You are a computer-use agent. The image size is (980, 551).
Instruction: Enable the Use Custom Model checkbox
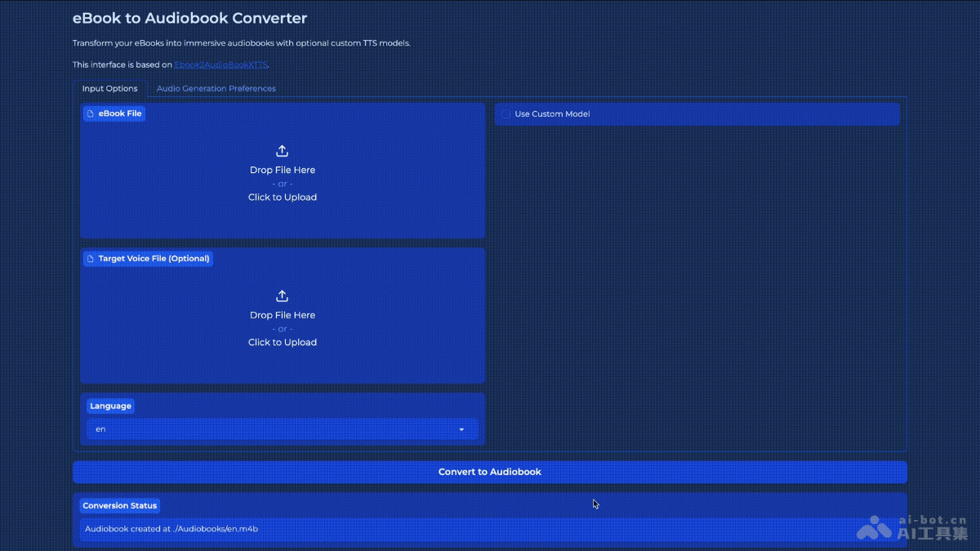click(x=506, y=114)
